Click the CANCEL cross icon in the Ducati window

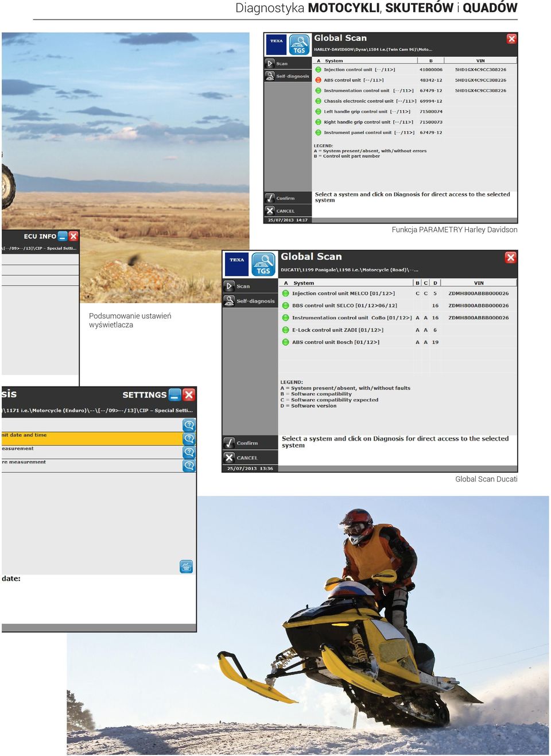[229, 457]
